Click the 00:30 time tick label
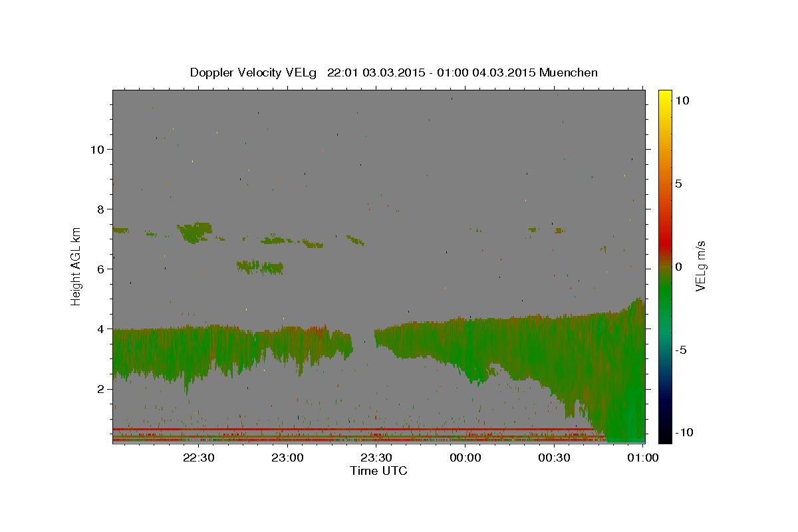The image size is (798, 532). pyautogui.click(x=554, y=458)
